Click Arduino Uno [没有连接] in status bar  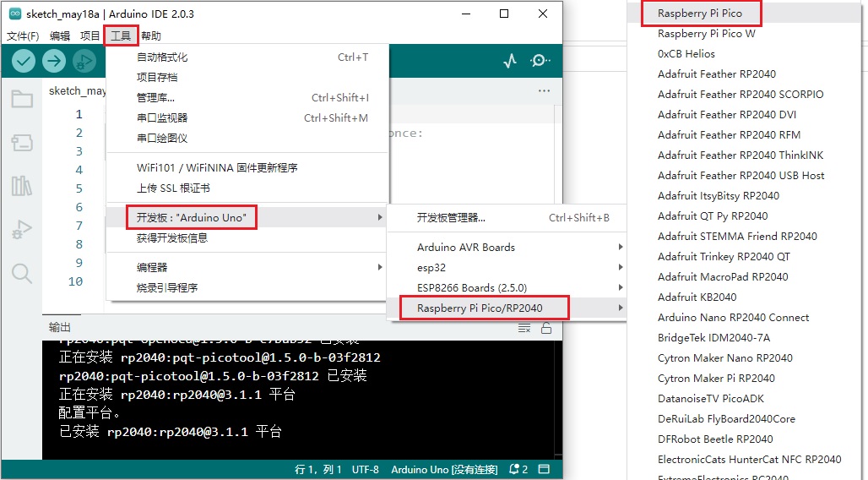444,470
